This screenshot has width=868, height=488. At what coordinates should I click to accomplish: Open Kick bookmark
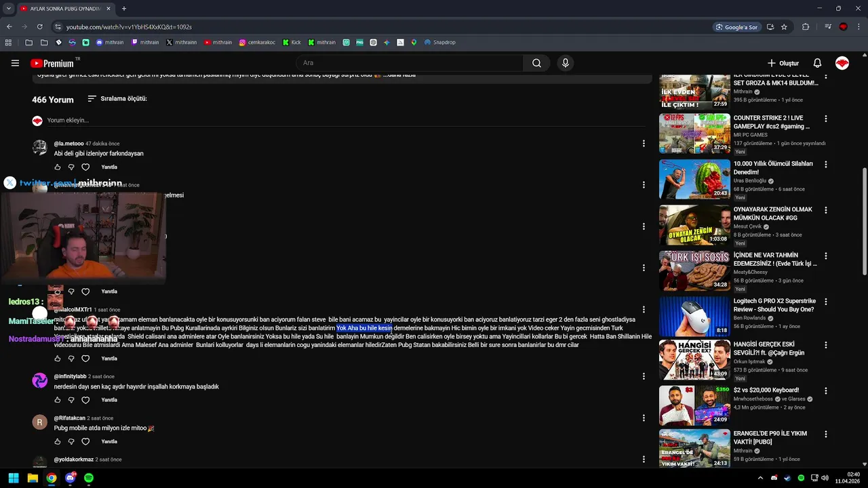click(292, 42)
